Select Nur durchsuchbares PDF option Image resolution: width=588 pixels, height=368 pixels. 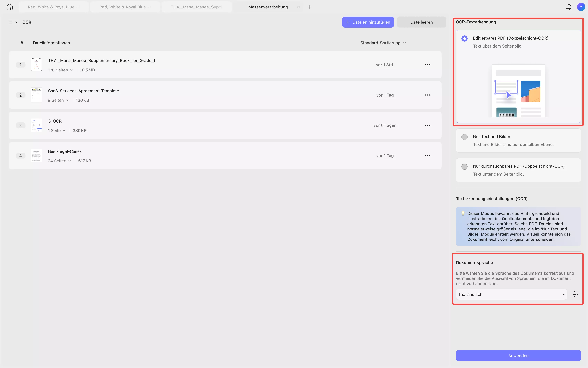coord(464,167)
